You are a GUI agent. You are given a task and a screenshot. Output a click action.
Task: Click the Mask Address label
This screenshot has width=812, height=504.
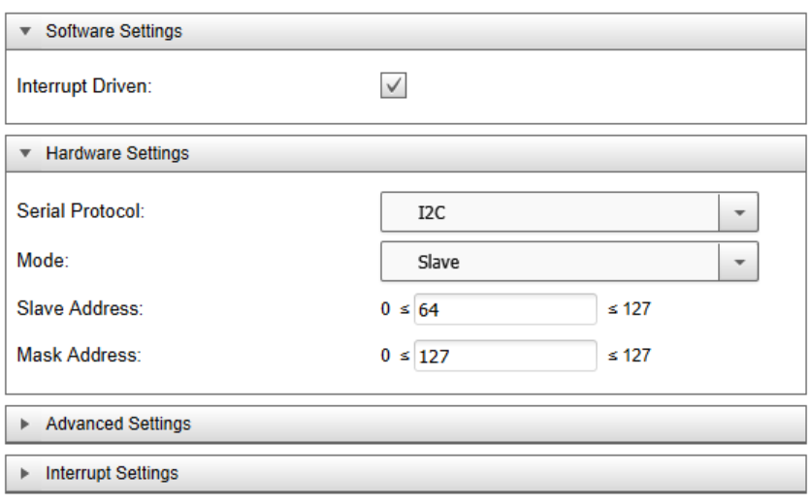click(79, 355)
